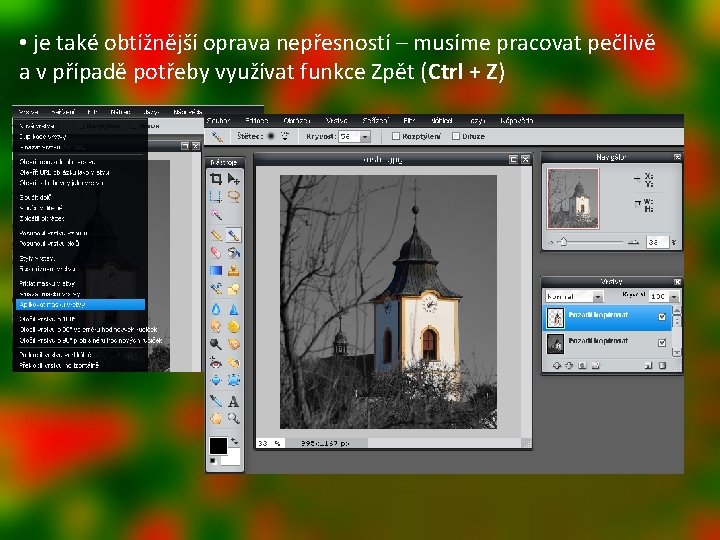This screenshot has width=720, height=540.
Task: Select the Colorpicker eyedropper tool
Action: (x=216, y=401)
